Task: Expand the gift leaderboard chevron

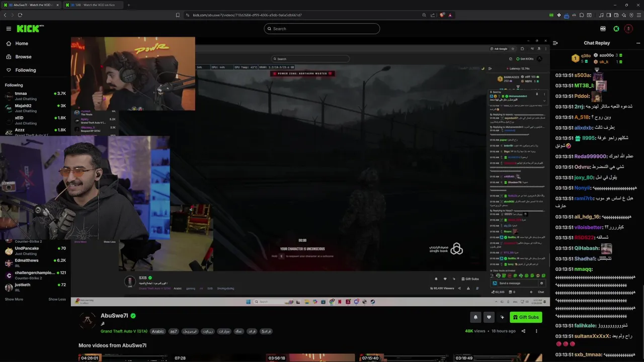Action: [x=597, y=69]
